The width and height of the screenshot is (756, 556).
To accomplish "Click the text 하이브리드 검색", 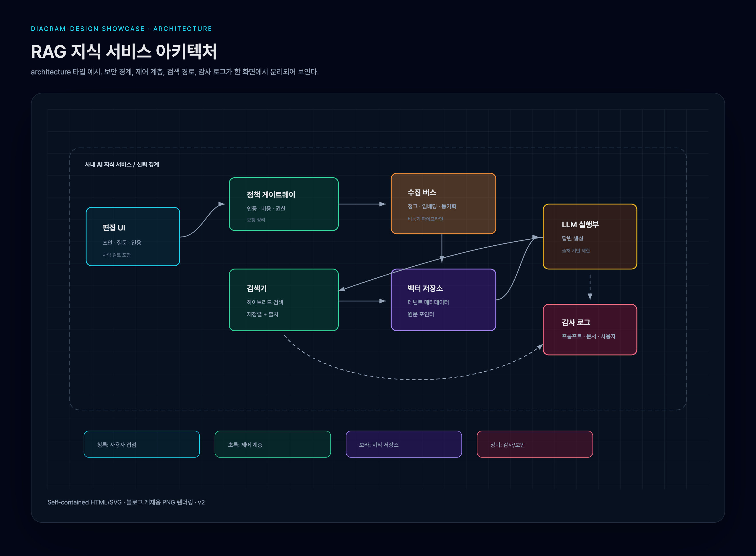I will (265, 302).
